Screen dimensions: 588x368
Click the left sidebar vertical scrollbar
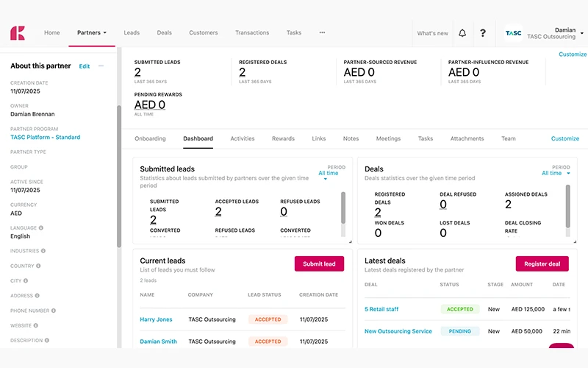[x=119, y=177]
